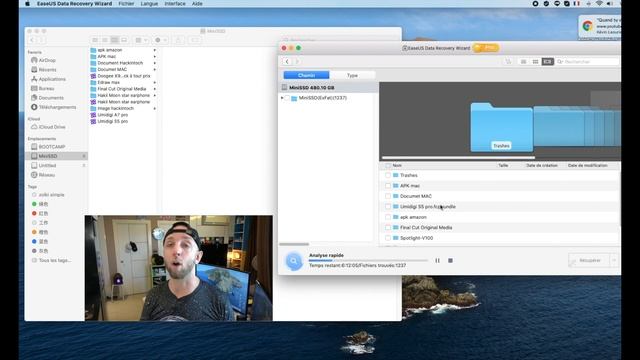640x360 pixels.
Task: Check the APK mac checkbox in EaseUS
Action: click(388, 186)
